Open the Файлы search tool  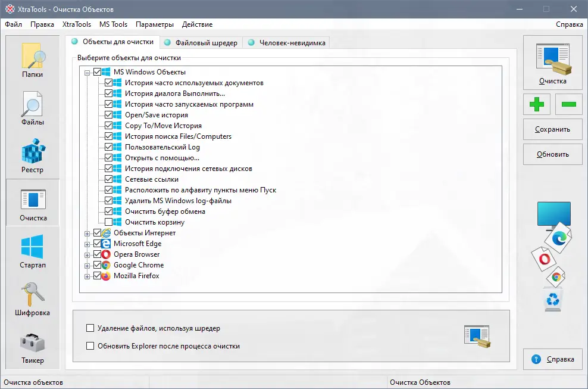pyautogui.click(x=33, y=108)
